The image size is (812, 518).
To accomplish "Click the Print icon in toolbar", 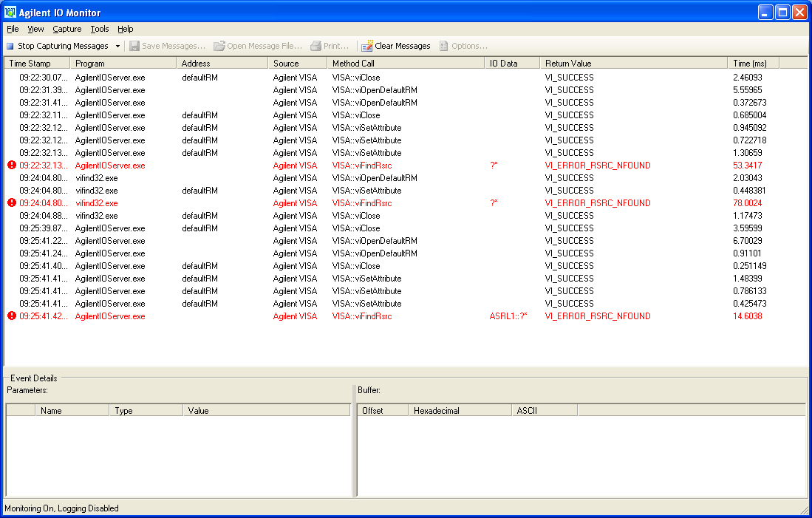I will 316,46.
